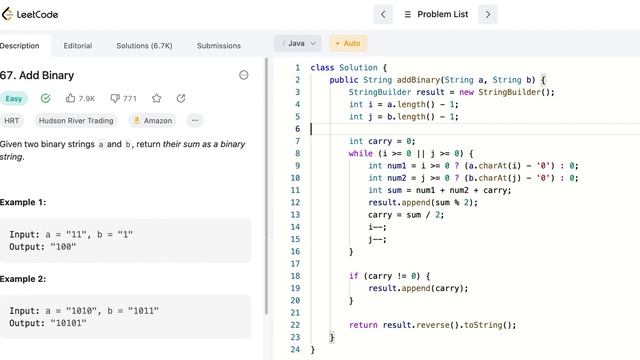Click the 'return result.reverse().toString();' line

click(433, 325)
